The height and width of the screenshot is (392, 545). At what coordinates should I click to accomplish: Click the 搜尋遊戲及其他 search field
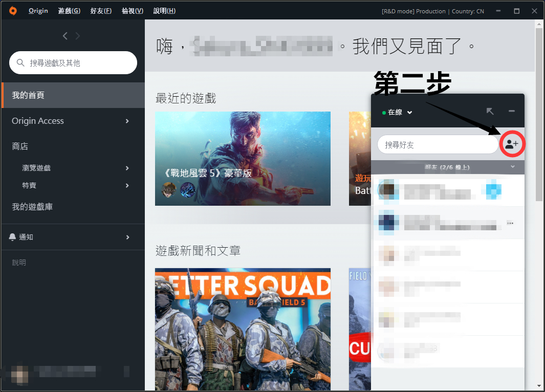73,62
